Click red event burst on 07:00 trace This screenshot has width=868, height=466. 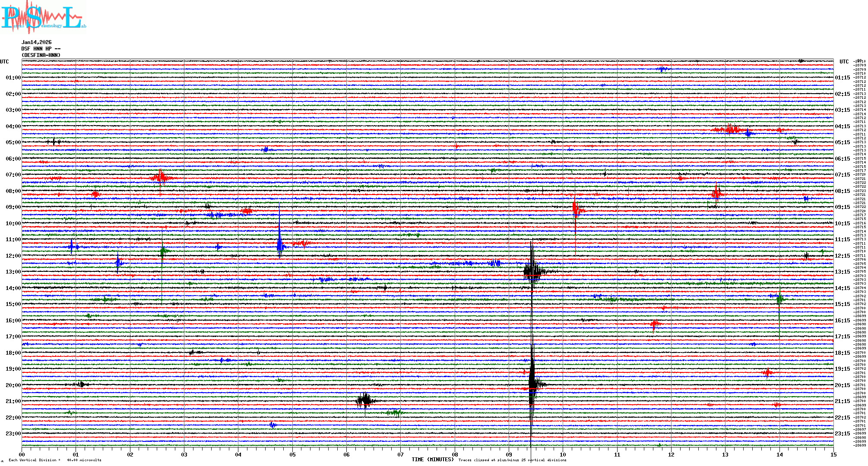point(161,177)
